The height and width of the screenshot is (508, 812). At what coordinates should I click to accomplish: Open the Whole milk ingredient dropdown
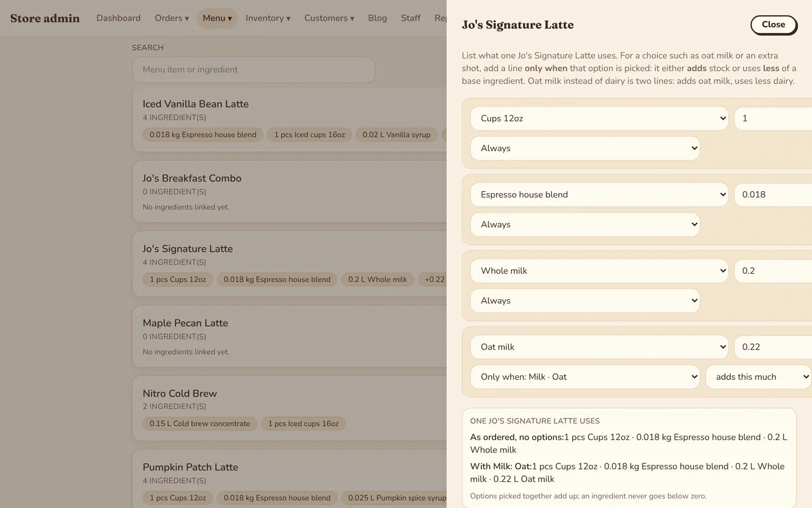click(x=599, y=271)
